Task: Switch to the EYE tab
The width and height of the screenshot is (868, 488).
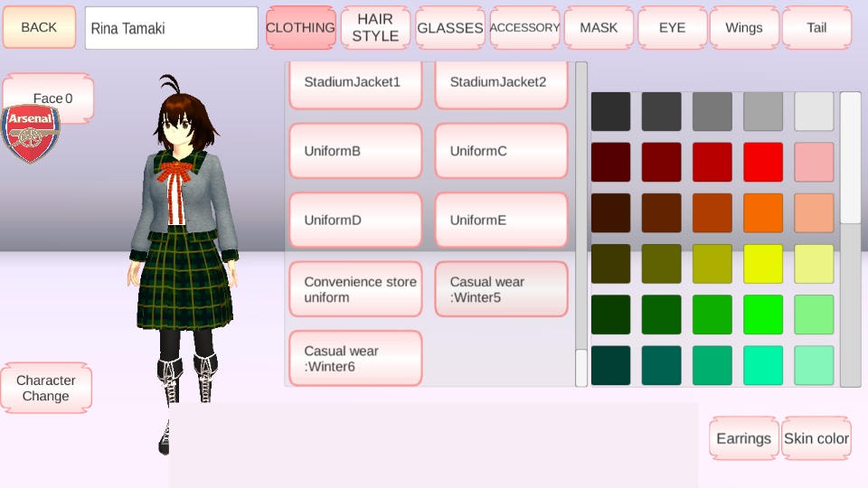Action: click(x=672, y=28)
